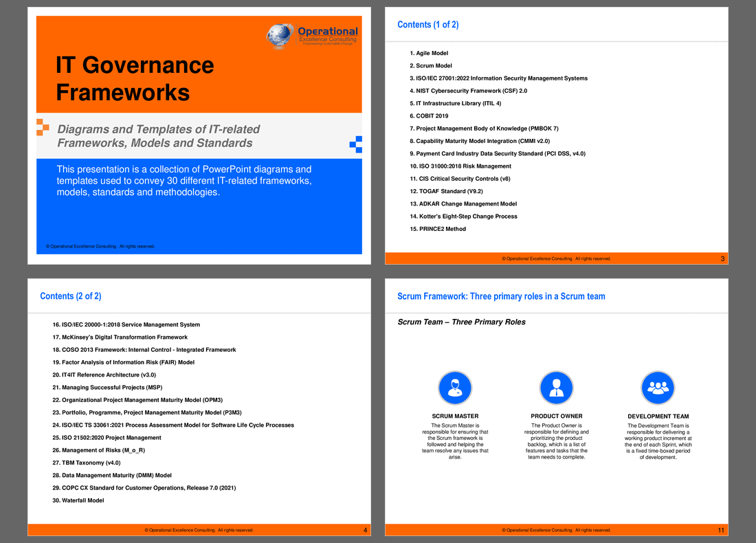The image size is (756, 543).
Task: Click the copyright footer on 'Contents (1 of 2)' slide
Action: click(x=557, y=259)
